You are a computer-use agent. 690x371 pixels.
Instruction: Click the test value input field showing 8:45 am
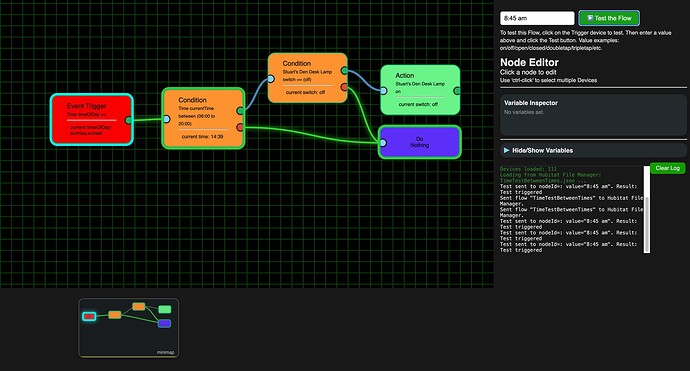pos(537,18)
